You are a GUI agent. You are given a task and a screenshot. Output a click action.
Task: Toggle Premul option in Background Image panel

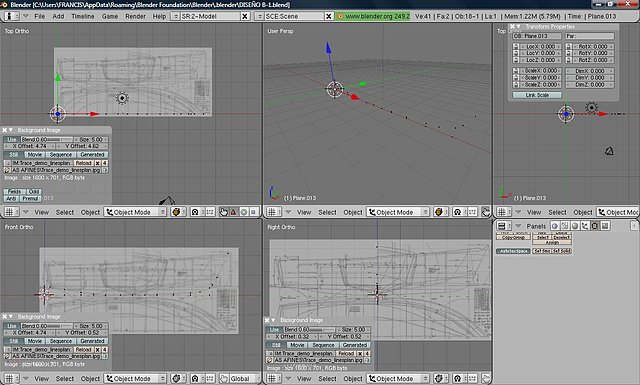[x=31, y=198]
